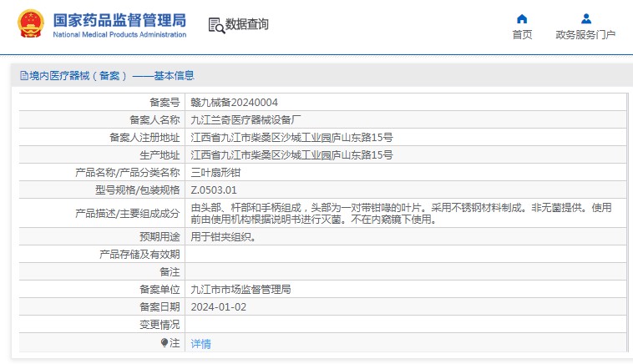Screen dimensions: 633x364
Task: Go to 首页 home link
Action: click(x=522, y=35)
